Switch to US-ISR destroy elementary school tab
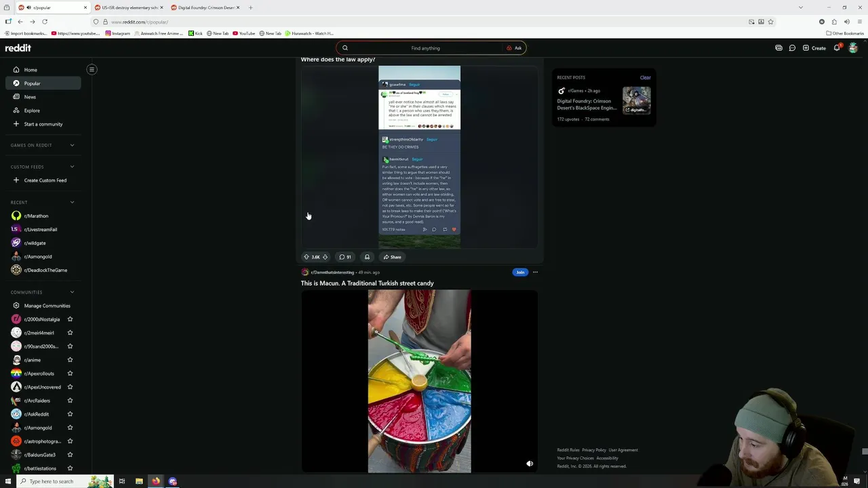This screenshot has width=868, height=488. pos(129,7)
